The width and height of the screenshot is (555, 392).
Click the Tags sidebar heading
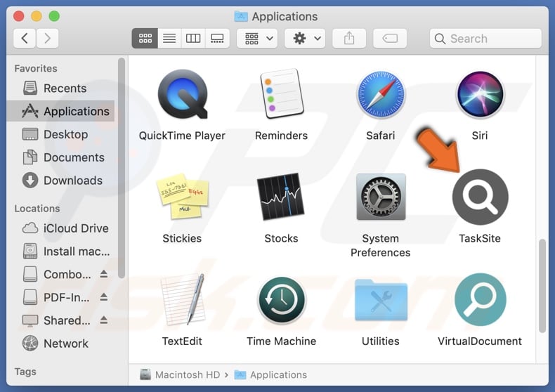pos(25,372)
